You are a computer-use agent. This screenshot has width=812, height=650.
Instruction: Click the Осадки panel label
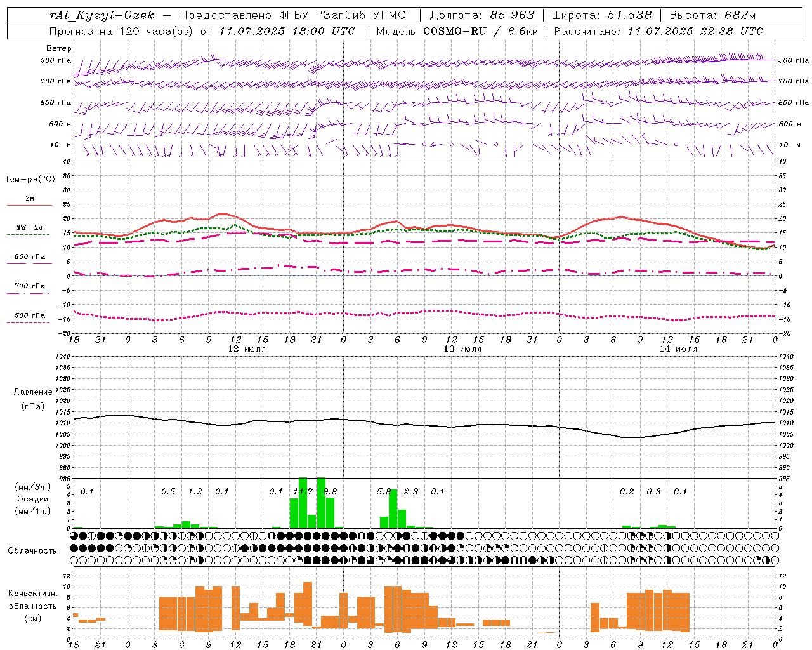pyautogui.click(x=33, y=499)
